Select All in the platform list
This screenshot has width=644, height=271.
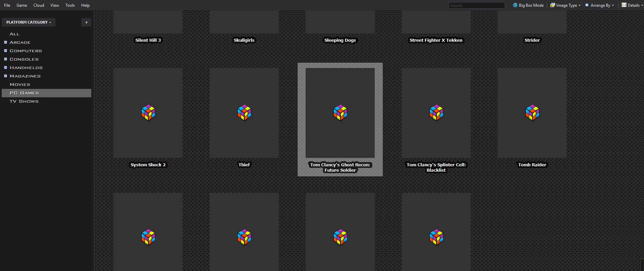click(14, 34)
